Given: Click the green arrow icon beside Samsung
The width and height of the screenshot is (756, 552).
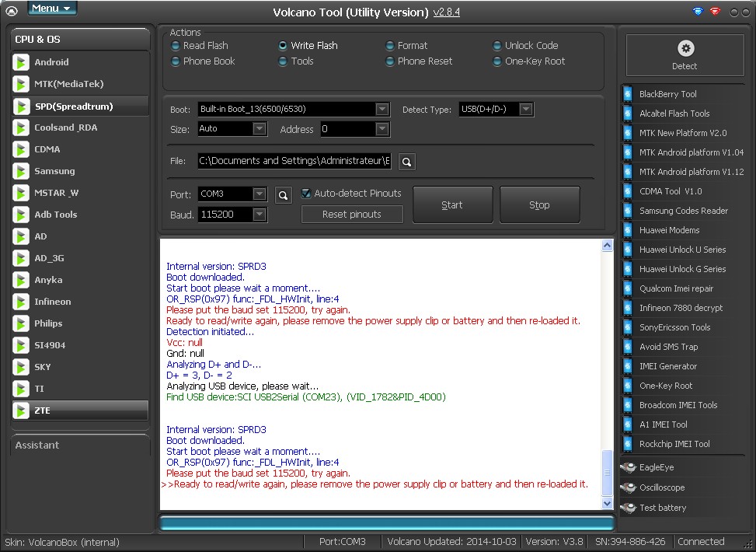Looking at the screenshot, I should pos(21,171).
